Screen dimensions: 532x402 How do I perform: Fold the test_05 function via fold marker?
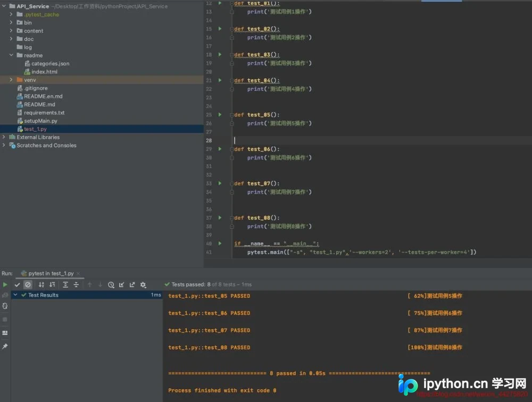[232, 115]
